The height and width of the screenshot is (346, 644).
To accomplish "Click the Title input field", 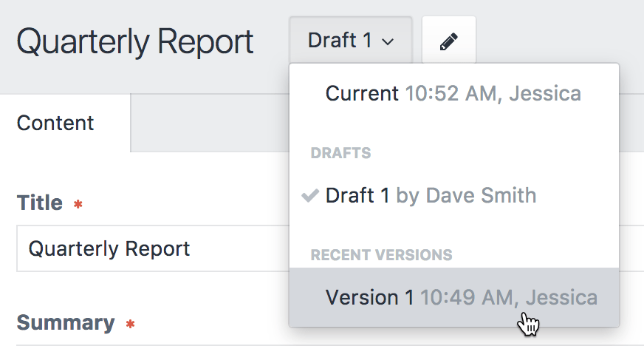I will pos(153,248).
